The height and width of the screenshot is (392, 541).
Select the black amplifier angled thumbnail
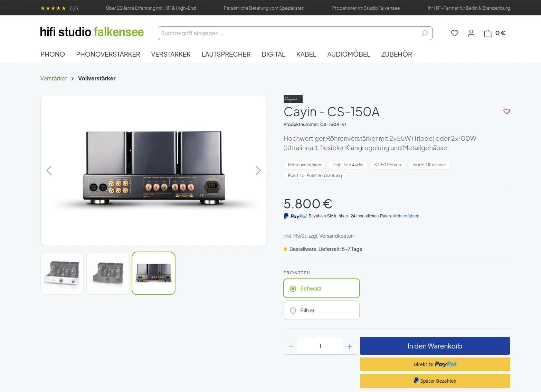click(x=108, y=273)
